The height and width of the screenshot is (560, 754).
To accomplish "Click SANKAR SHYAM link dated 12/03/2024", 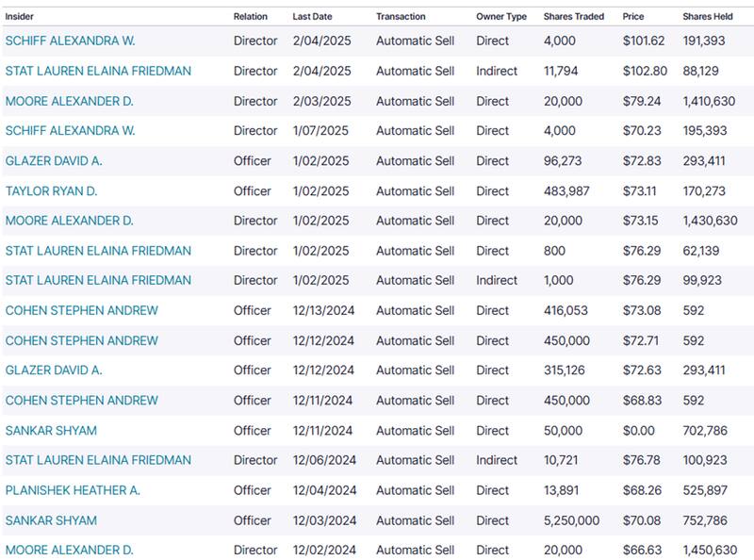I will pos(51,520).
